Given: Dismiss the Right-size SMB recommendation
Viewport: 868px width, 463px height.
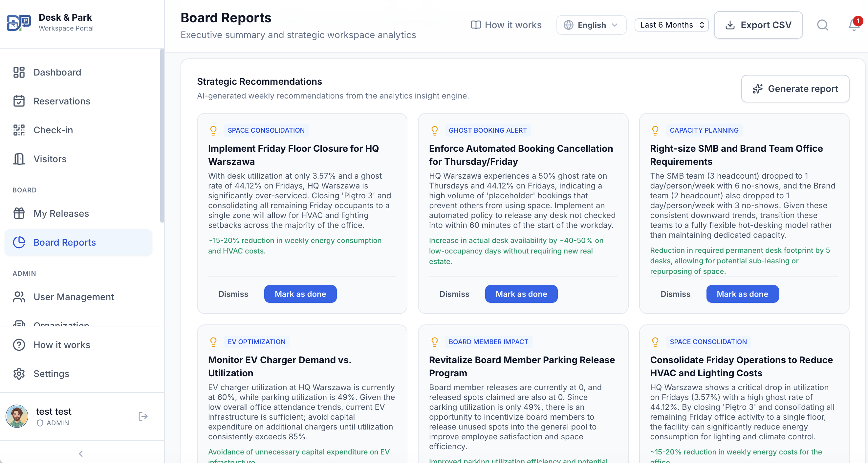Looking at the screenshot, I should tap(675, 294).
